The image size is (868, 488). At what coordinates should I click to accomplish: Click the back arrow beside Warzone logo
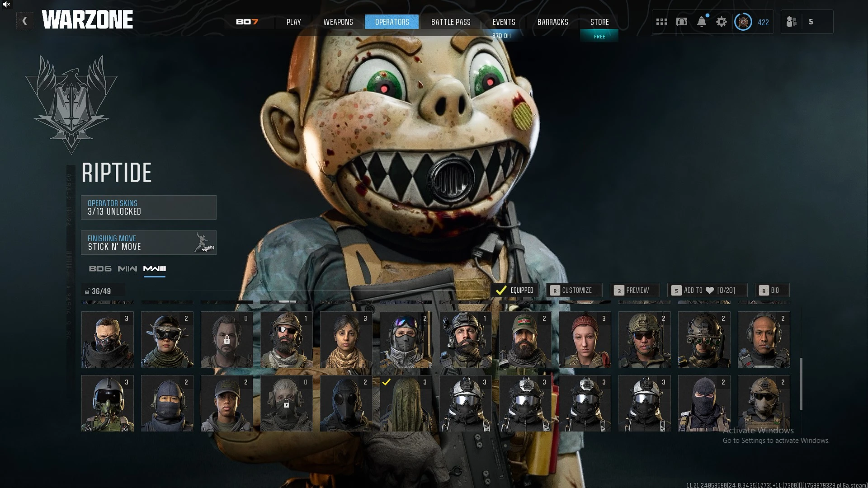[x=25, y=21]
